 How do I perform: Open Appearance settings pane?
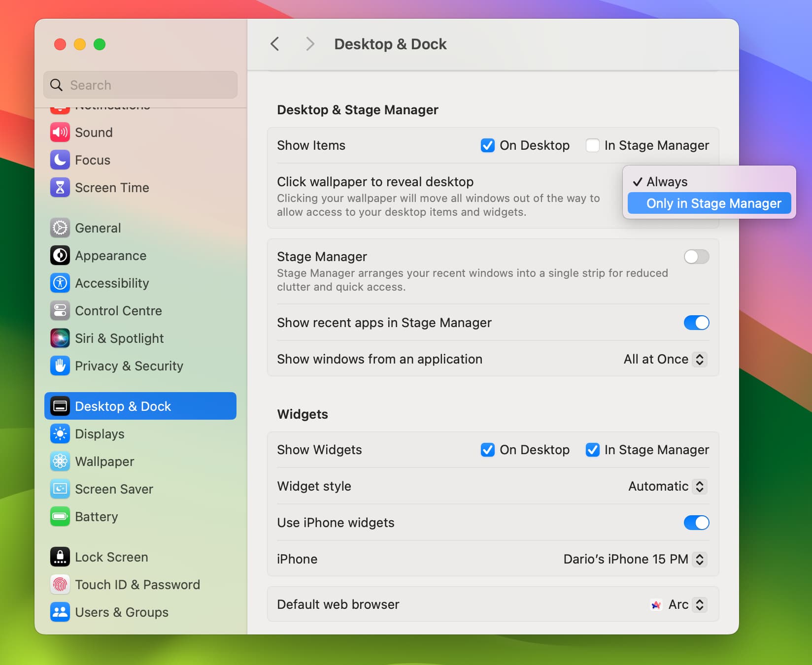(140, 256)
